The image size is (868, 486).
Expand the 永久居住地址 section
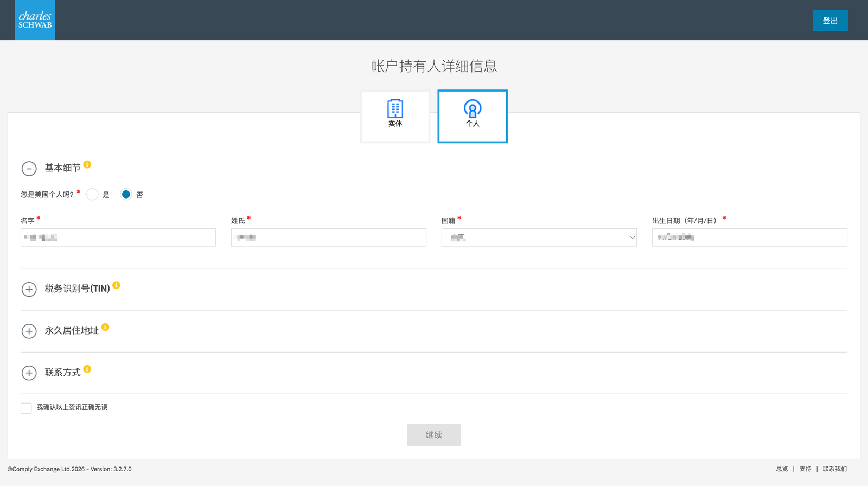(x=29, y=331)
